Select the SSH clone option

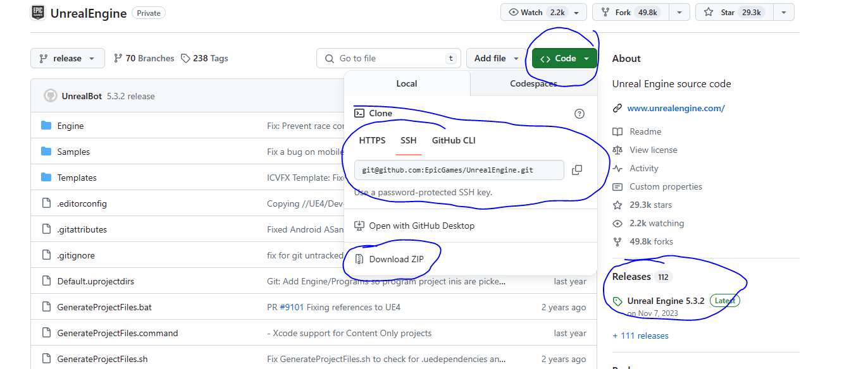point(409,140)
